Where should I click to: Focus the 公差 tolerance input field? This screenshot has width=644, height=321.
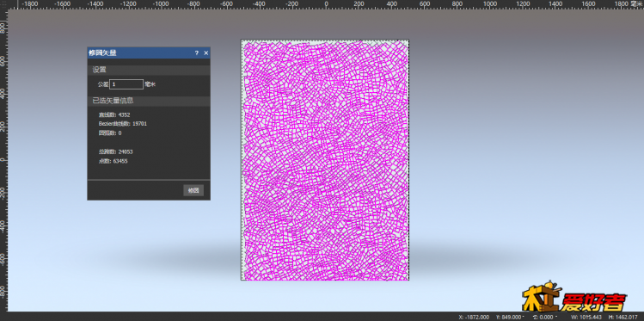[126, 84]
